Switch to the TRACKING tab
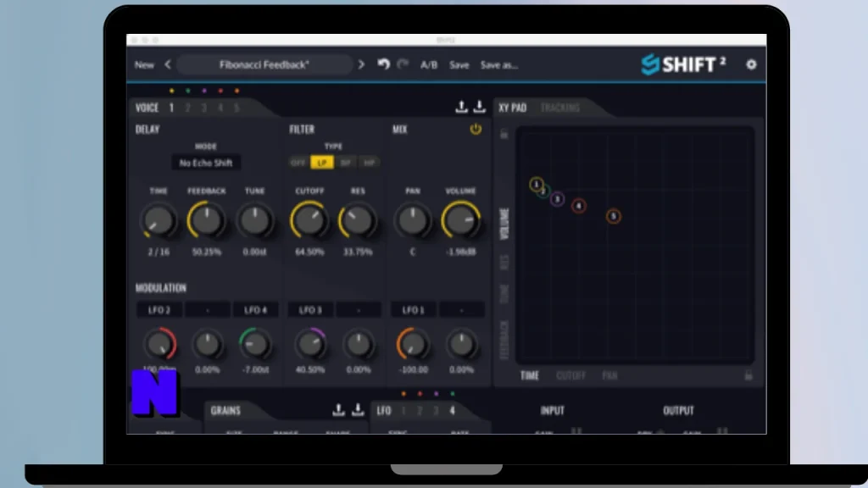Image resolution: width=868 pixels, height=488 pixels. (x=559, y=108)
